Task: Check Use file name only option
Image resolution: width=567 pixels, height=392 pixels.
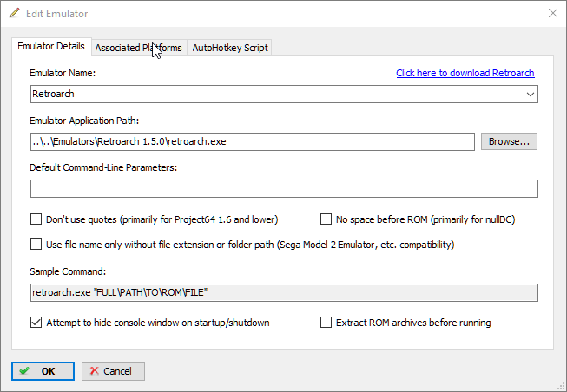Action: [x=36, y=245]
